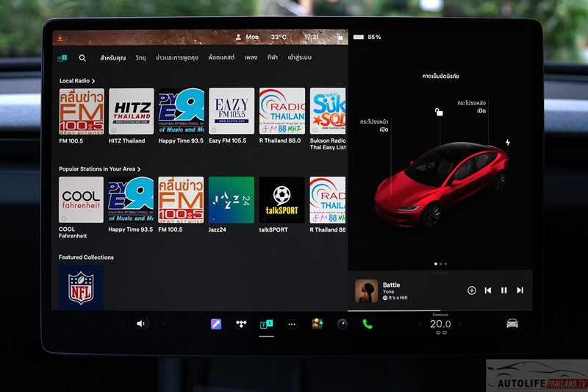This screenshot has height=392, width=588.
Task: Play Happy Time 93.5 in Popular Stations
Action: coord(131,200)
